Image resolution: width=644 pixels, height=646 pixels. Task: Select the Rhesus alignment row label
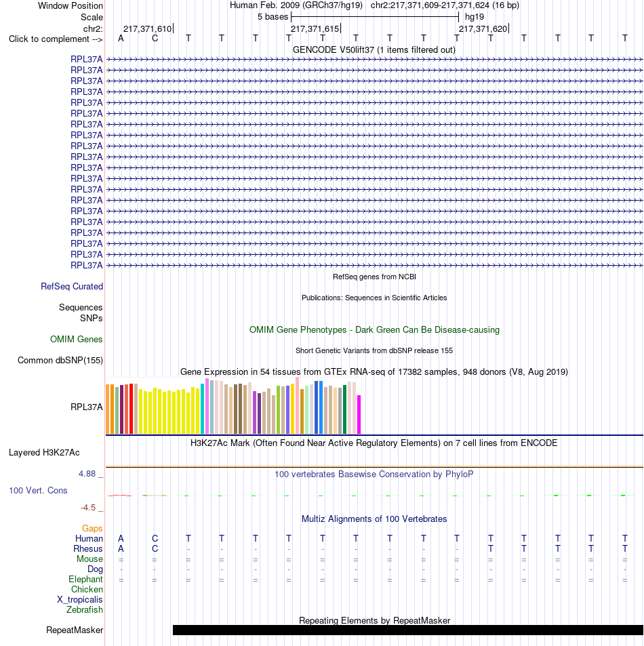click(x=87, y=549)
